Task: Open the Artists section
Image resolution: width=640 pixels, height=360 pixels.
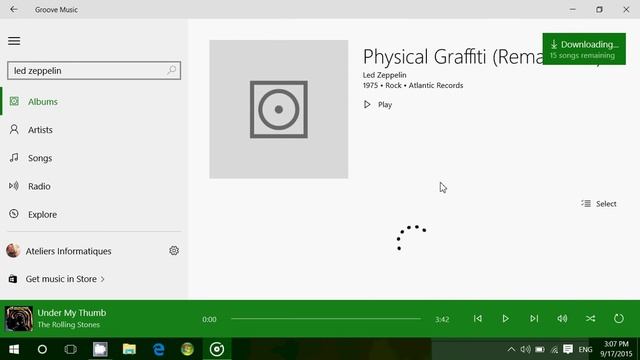Action: [94, 130]
